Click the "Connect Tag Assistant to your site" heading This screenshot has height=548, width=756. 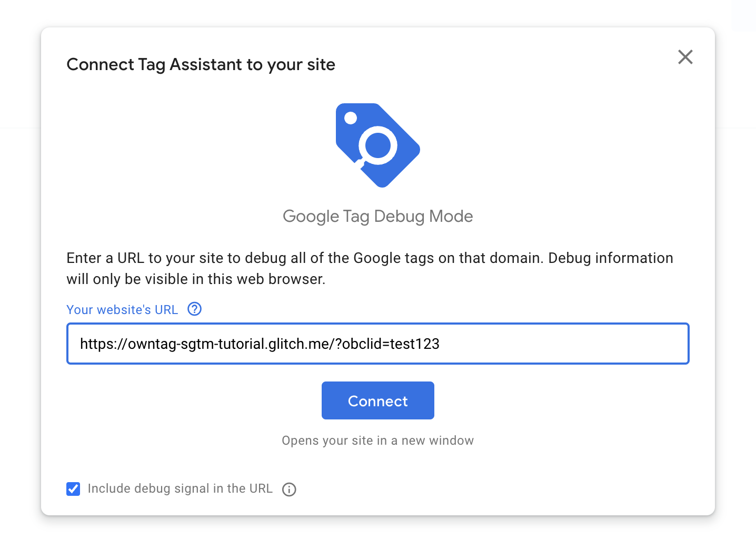tap(201, 64)
